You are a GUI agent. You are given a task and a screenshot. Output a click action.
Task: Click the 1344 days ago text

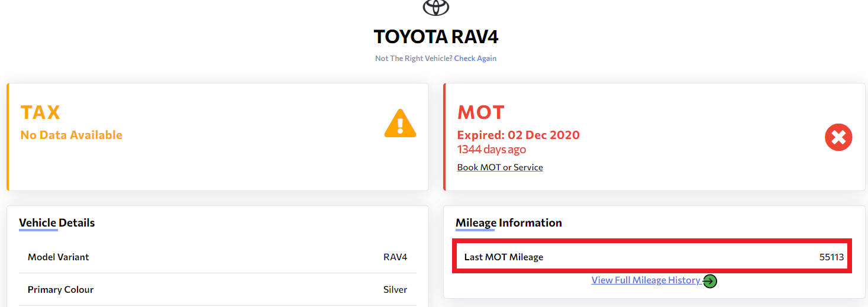tap(491, 150)
